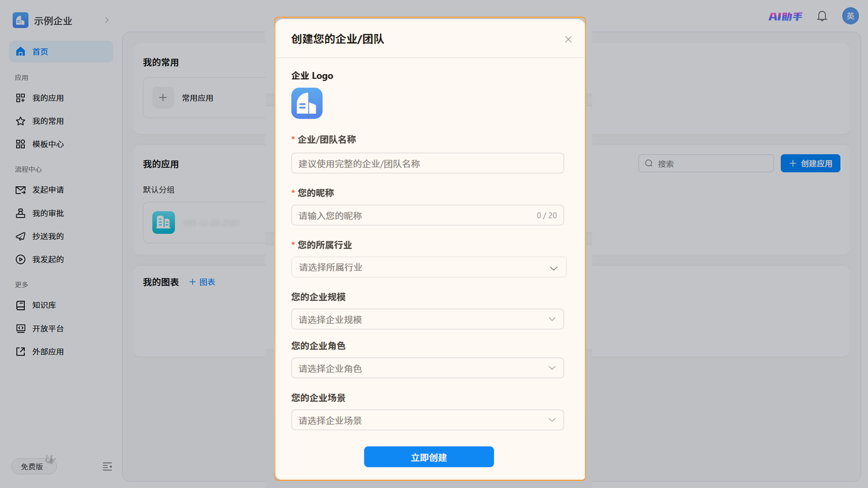868x488 pixels.
Task: Click the 常用应用 label text
Action: coord(198,98)
